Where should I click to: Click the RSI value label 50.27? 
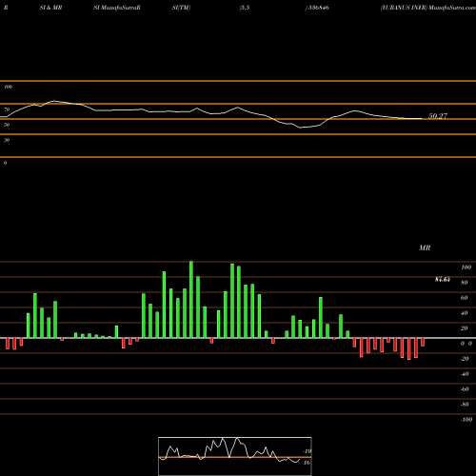click(438, 116)
